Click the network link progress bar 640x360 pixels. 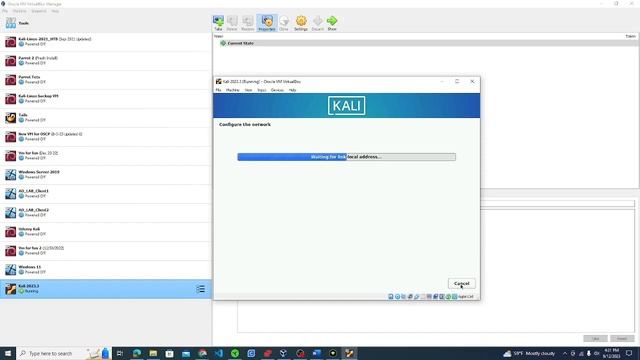tap(347, 157)
